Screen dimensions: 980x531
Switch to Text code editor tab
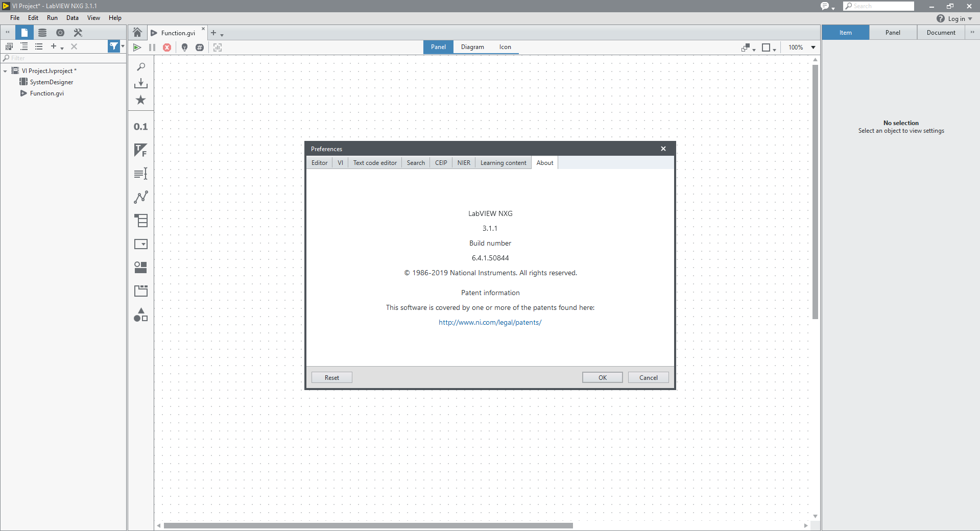(375, 163)
